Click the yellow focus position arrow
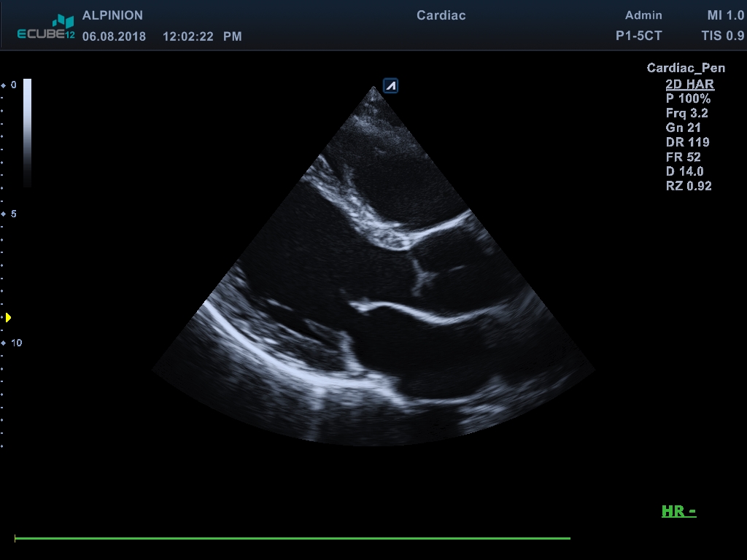This screenshot has width=747, height=560. click(8, 317)
